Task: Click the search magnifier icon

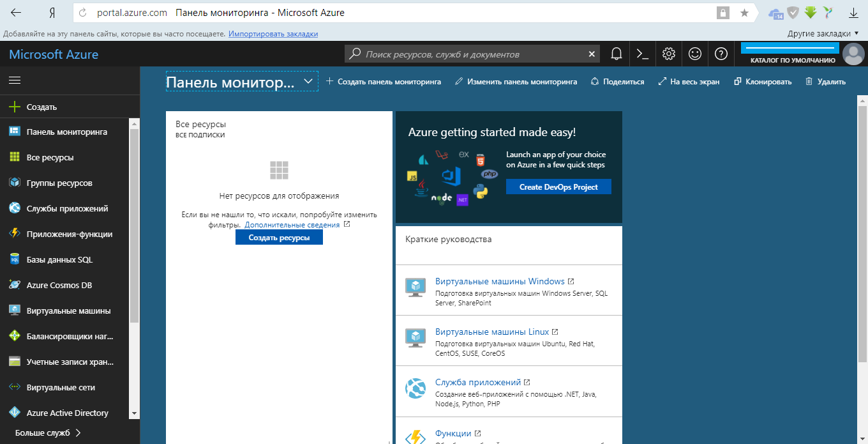Action: 355,54
